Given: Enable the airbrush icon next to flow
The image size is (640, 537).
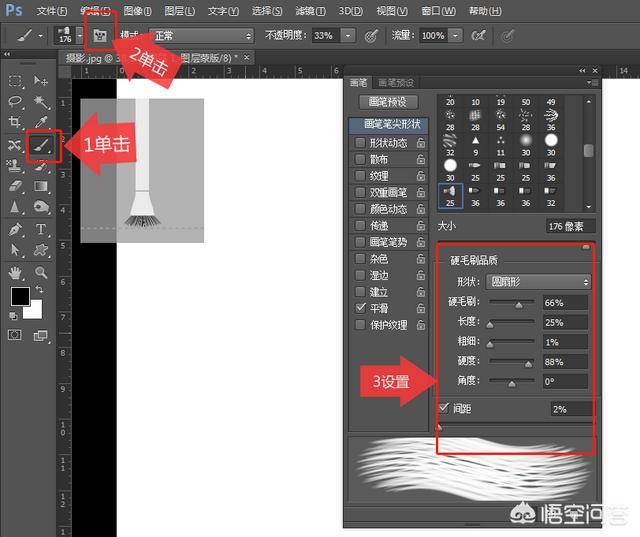Looking at the screenshot, I should coord(478,35).
